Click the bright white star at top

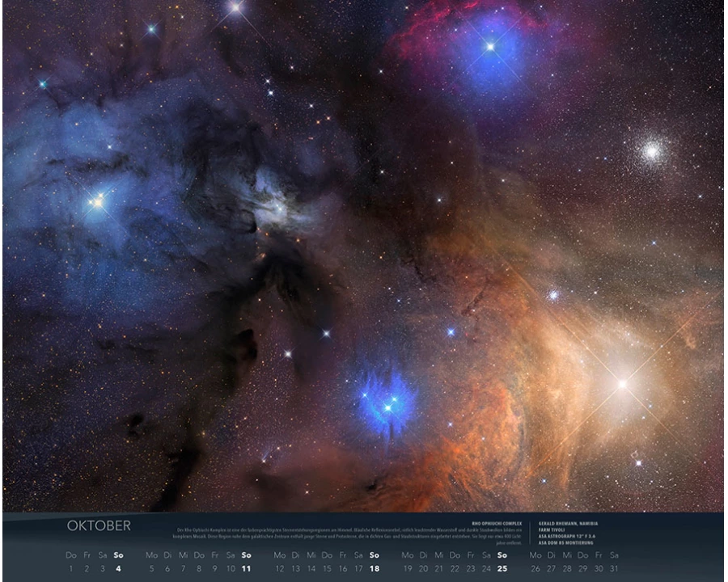pos(235,8)
